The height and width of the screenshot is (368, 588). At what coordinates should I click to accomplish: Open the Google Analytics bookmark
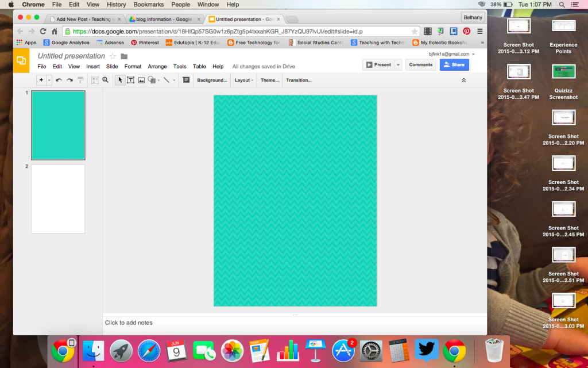67,43
